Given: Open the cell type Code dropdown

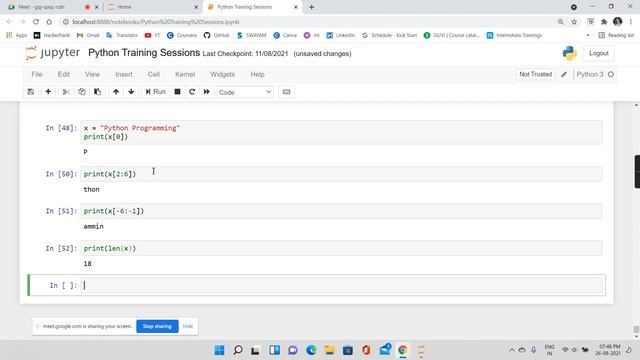Looking at the screenshot, I should click(x=245, y=92).
